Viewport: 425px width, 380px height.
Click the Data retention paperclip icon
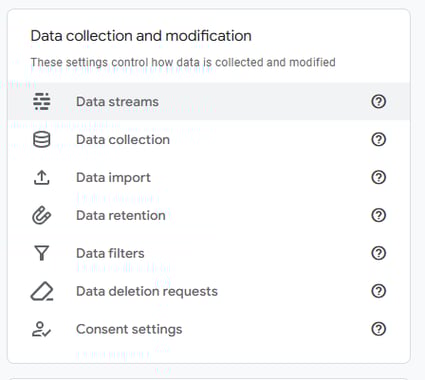pos(42,215)
